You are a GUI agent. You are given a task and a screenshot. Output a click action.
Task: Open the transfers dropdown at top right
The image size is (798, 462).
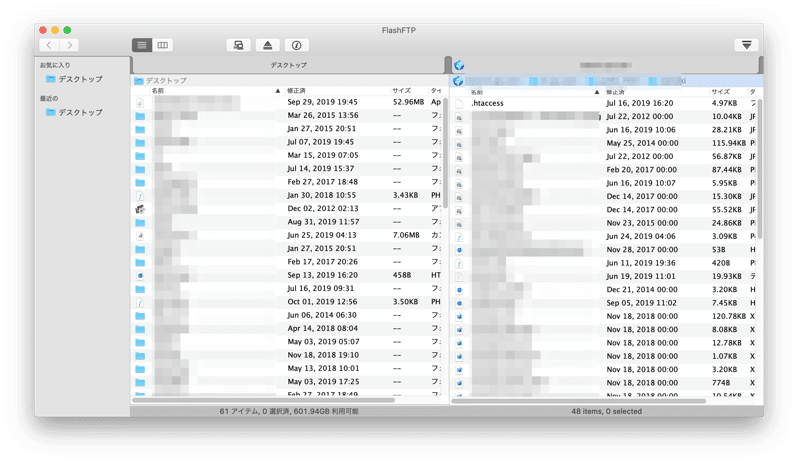(x=747, y=45)
